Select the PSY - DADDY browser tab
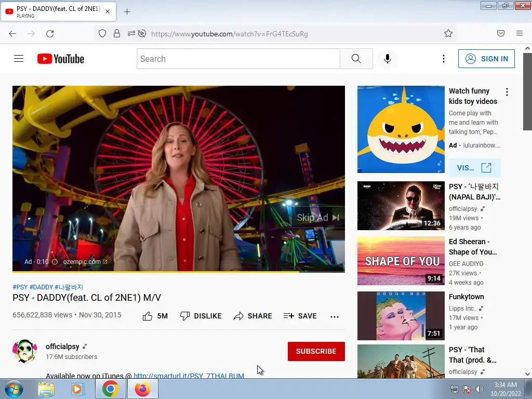The width and height of the screenshot is (532, 399). click(58, 11)
